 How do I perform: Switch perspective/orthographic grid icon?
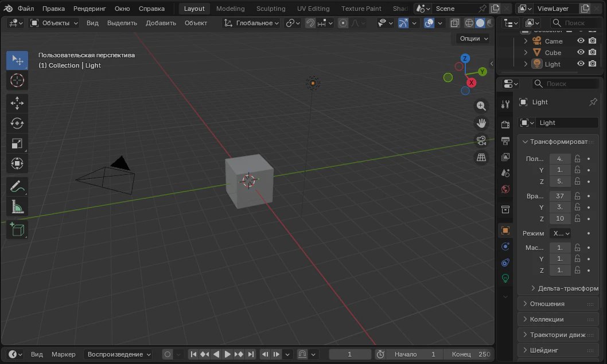click(481, 158)
